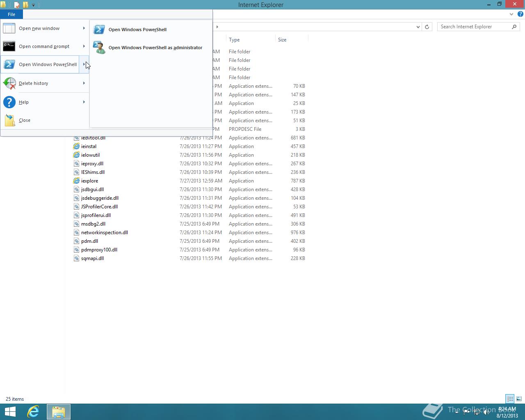Viewport: 525px width, 420px height.
Task: Select the jsprofilerui.dll file
Action: point(96,215)
